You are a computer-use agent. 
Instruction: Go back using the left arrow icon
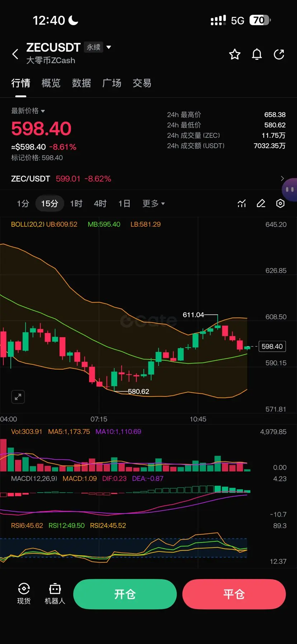pyautogui.click(x=15, y=54)
